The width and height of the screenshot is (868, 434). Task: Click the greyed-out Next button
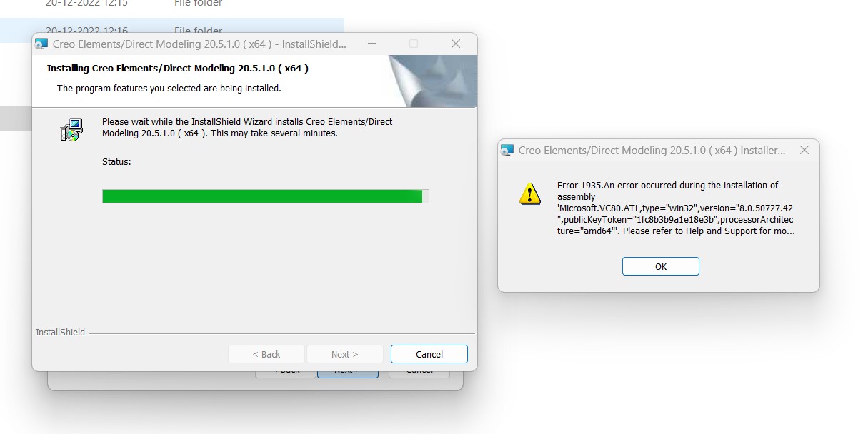pos(344,354)
